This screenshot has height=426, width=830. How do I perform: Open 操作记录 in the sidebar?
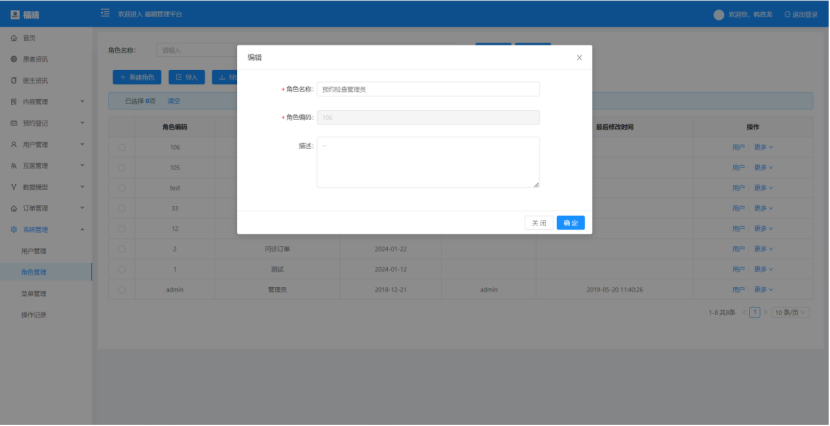click(x=34, y=315)
